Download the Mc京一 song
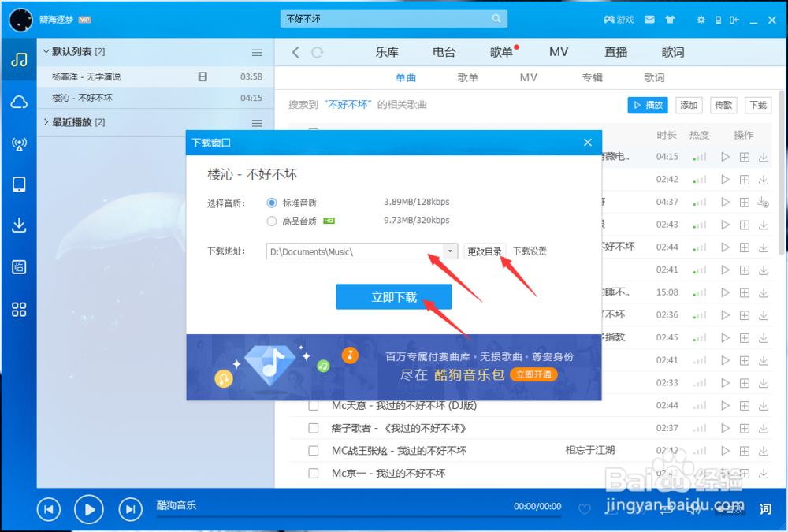This screenshot has height=532, width=788. click(x=764, y=473)
